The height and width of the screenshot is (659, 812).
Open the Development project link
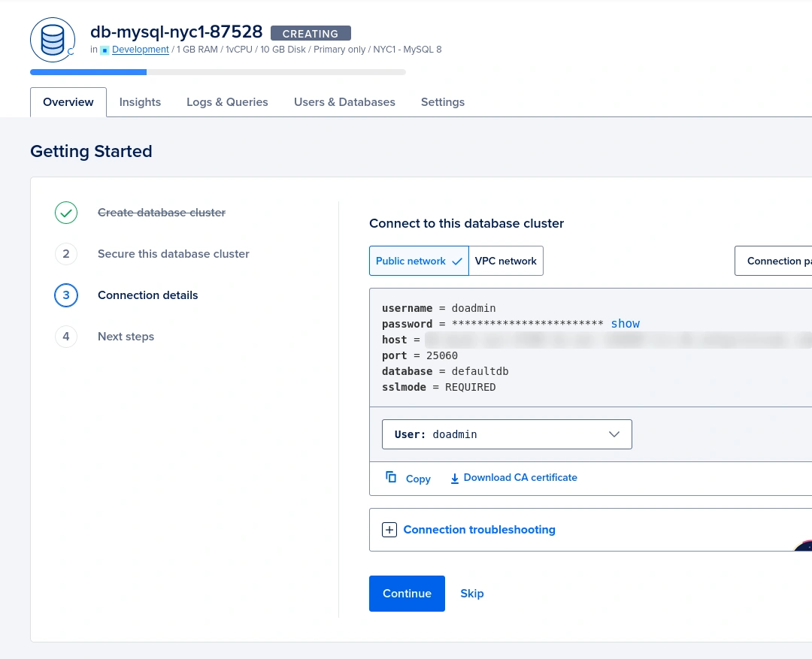tap(141, 50)
